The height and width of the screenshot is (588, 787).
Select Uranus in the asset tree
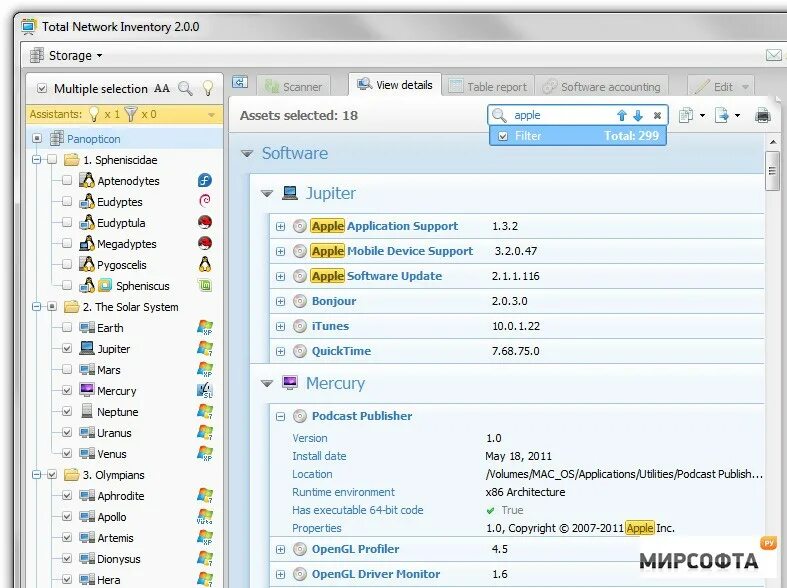[114, 432]
